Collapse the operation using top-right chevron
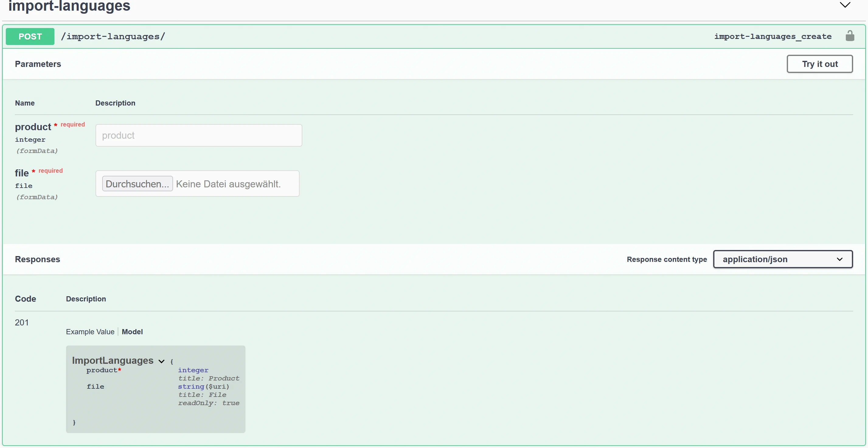This screenshot has width=868, height=448. 845,5
